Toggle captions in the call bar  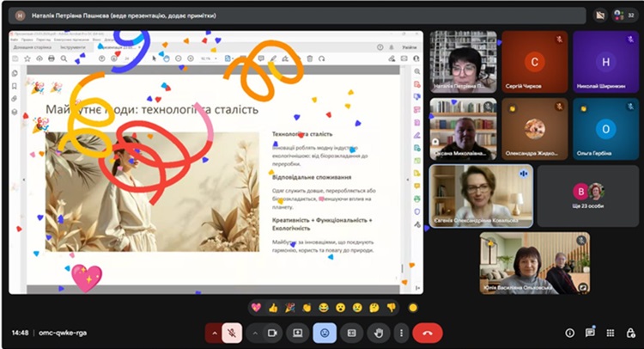click(x=350, y=333)
